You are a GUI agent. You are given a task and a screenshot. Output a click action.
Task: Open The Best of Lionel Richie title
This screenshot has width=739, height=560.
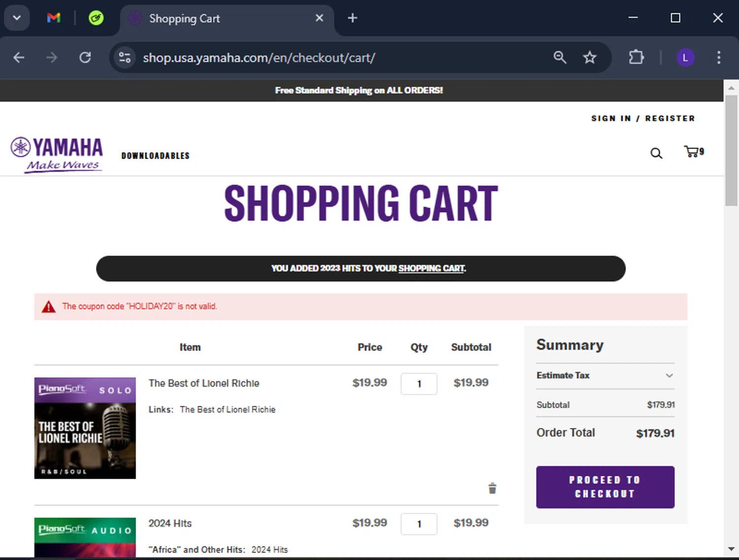[x=204, y=383]
